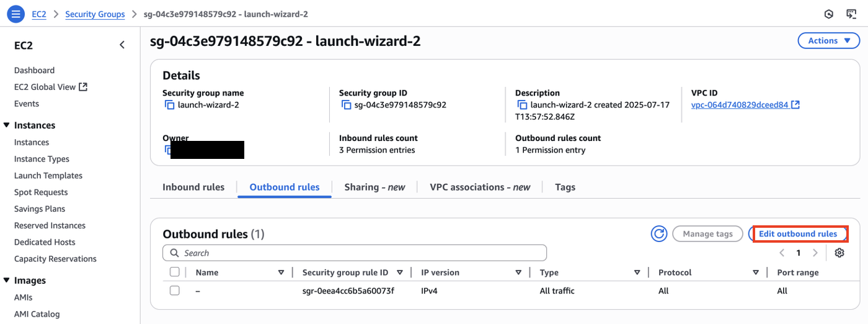868x324 pixels.
Task: Open the Tags tab
Action: click(565, 187)
